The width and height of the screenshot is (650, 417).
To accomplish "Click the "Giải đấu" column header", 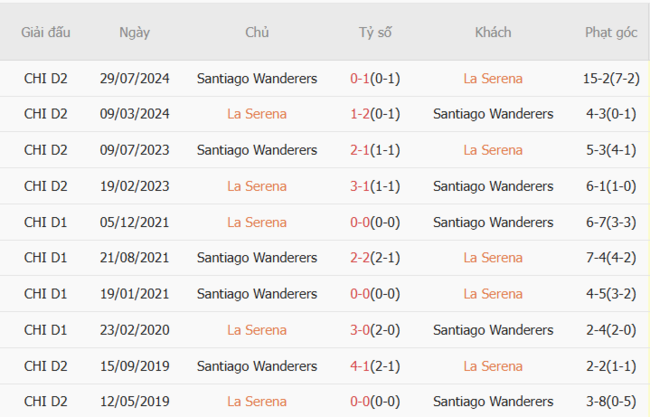I will pos(46,32).
